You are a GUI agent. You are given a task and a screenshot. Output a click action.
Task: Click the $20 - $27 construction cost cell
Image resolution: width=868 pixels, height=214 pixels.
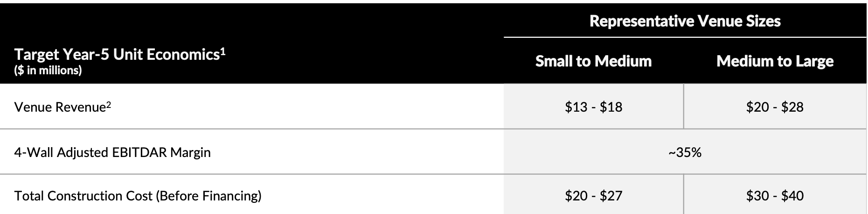coord(593,196)
